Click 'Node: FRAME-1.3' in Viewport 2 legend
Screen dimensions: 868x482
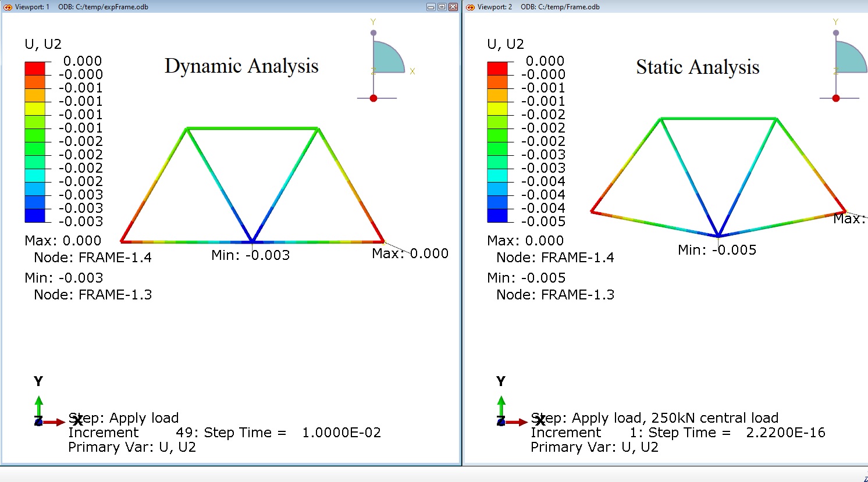(556, 295)
